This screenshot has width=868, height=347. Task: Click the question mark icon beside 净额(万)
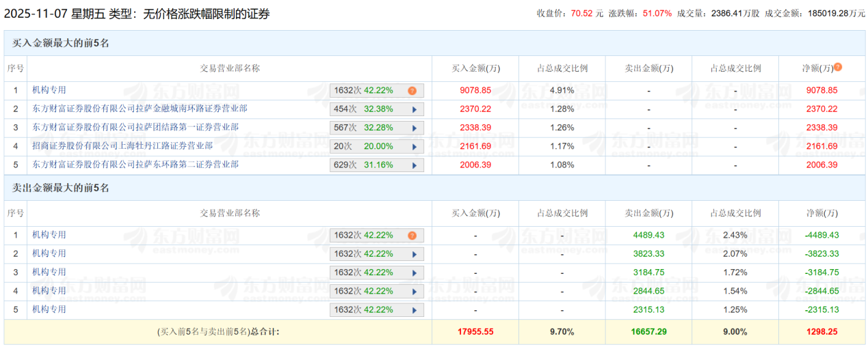tap(838, 68)
